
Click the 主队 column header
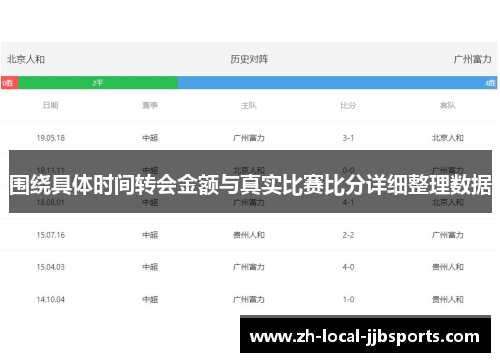pyautogui.click(x=249, y=105)
